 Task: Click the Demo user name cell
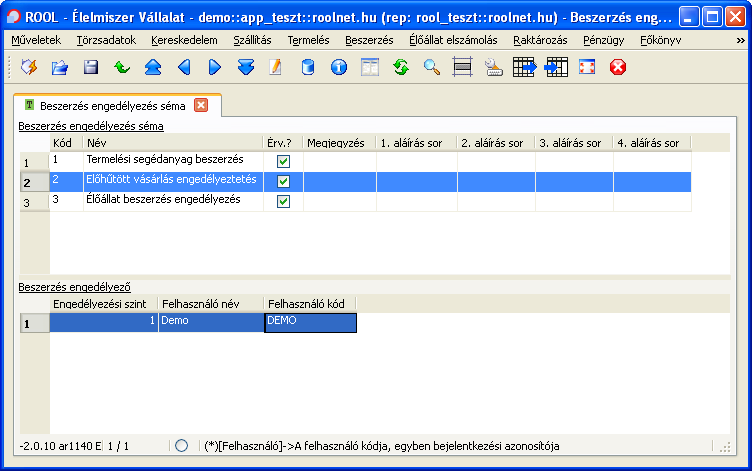[211, 323]
